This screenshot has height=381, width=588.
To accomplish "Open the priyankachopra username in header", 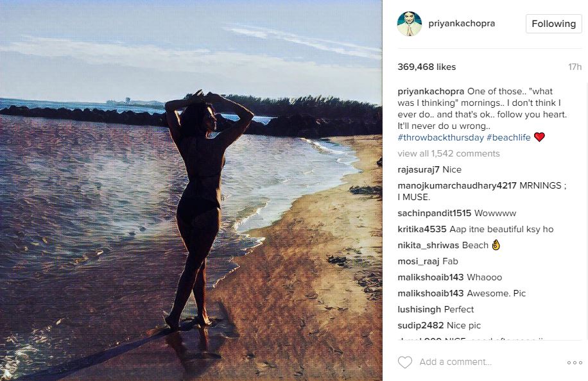I will 462,24.
